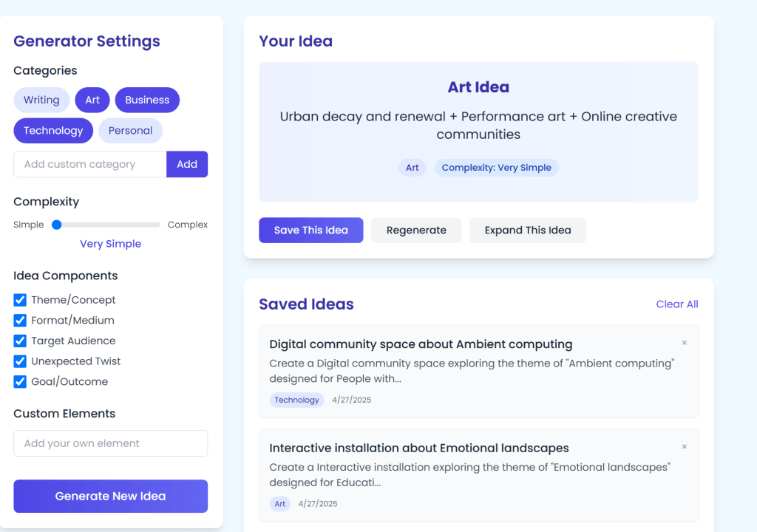Deselect the Technology category chip
757x532 pixels.
[x=53, y=131]
